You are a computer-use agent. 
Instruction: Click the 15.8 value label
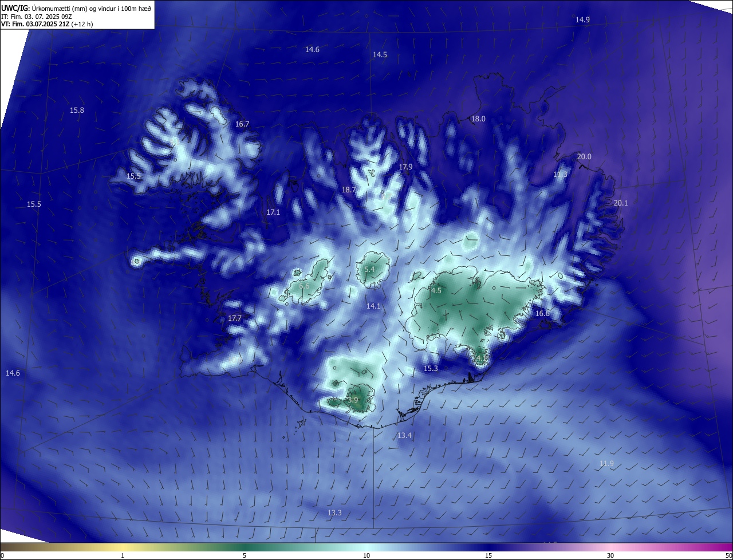click(77, 111)
